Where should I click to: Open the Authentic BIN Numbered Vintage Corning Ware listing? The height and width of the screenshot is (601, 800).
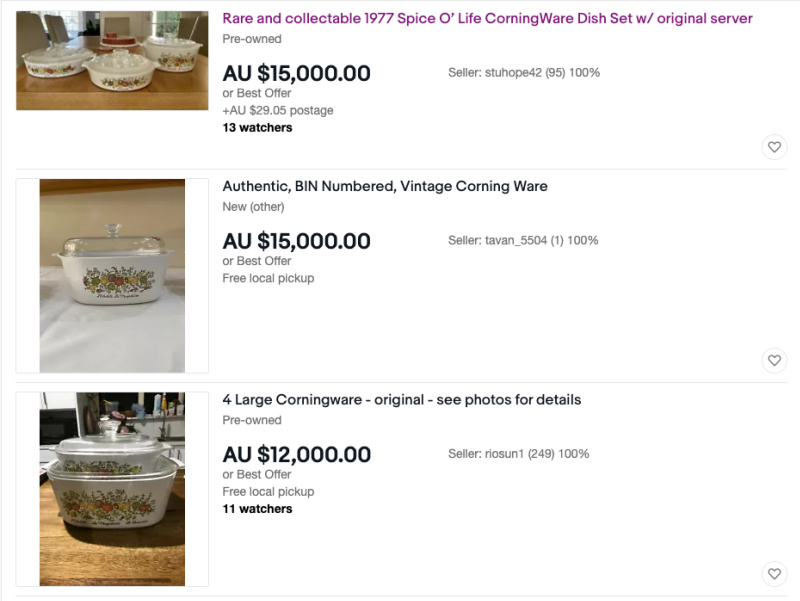pyautogui.click(x=384, y=186)
